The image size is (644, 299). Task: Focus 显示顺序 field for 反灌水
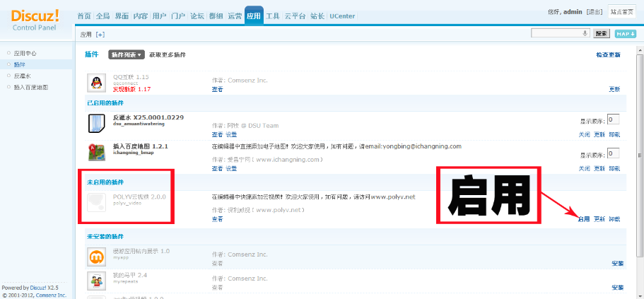613,120
